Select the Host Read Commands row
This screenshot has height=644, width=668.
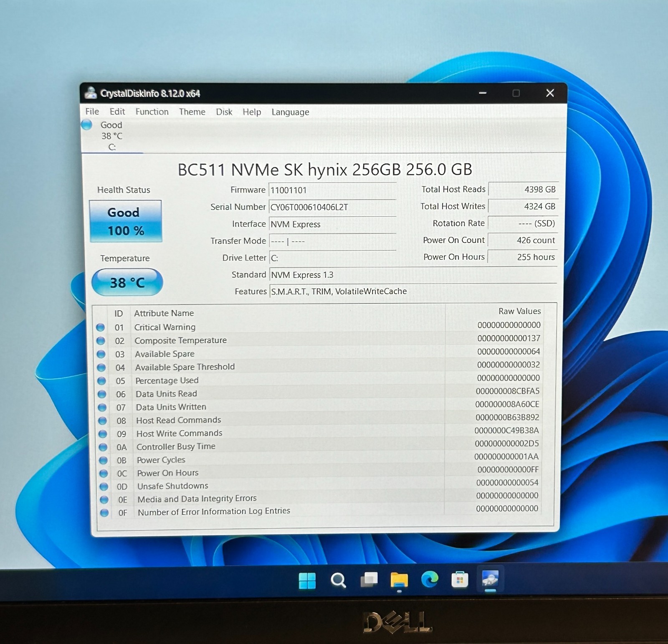click(x=319, y=419)
